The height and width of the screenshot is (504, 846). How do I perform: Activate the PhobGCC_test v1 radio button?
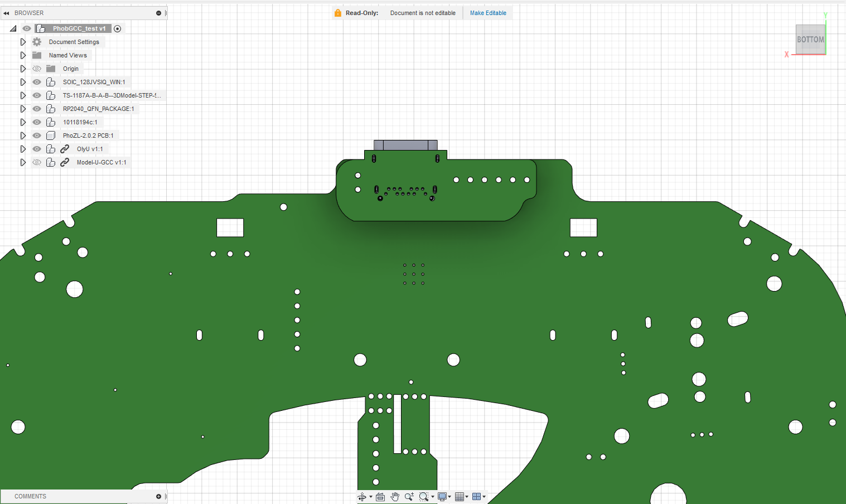pyautogui.click(x=118, y=28)
